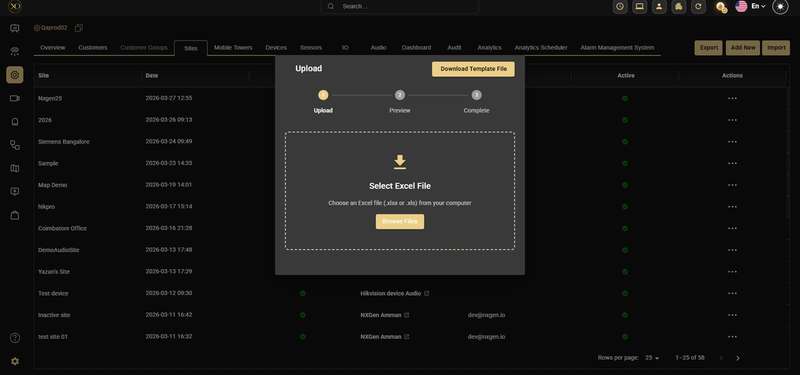Click the clock history icon in the top bar
Image resolution: width=800 pixels, height=375 pixels.
(620, 7)
